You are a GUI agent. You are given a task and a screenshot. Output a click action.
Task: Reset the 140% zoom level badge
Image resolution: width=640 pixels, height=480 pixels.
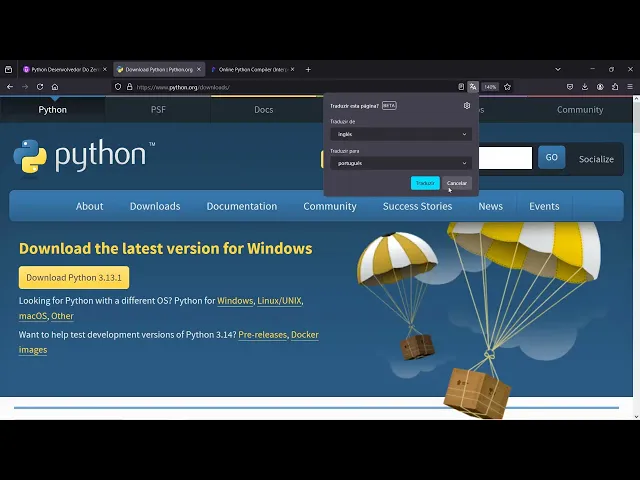click(x=490, y=87)
